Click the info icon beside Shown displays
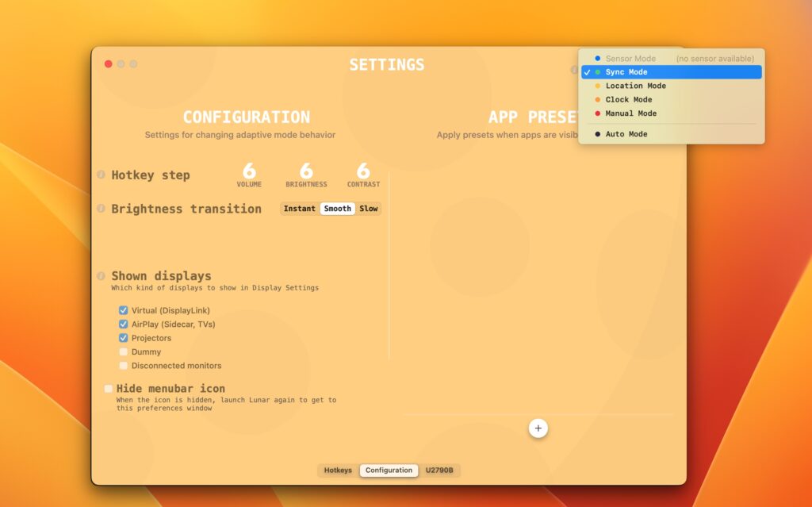Screen dimensions: 812x507 click(x=101, y=276)
